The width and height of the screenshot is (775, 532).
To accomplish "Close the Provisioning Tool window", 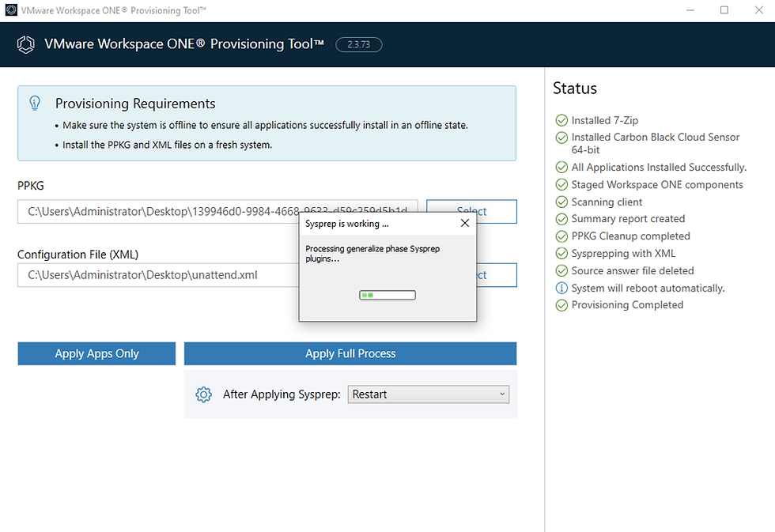I will click(758, 9).
